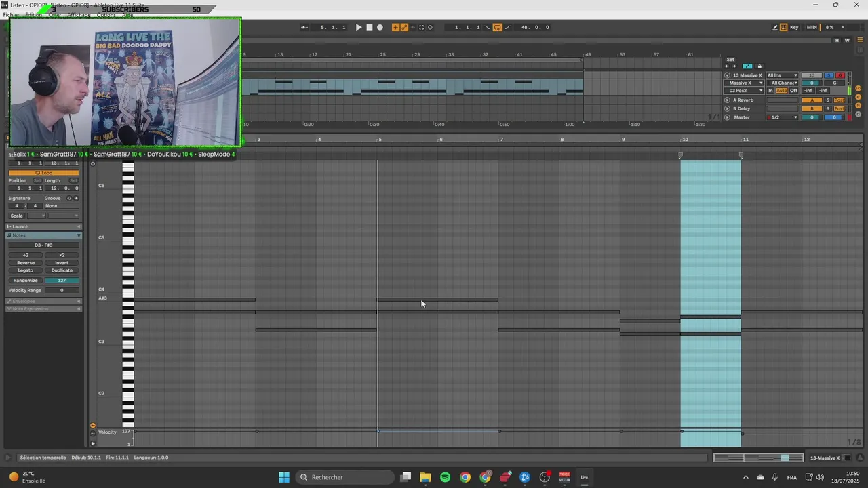Click the Reverse notes button
The width and height of the screenshot is (868, 488).
coord(26,262)
